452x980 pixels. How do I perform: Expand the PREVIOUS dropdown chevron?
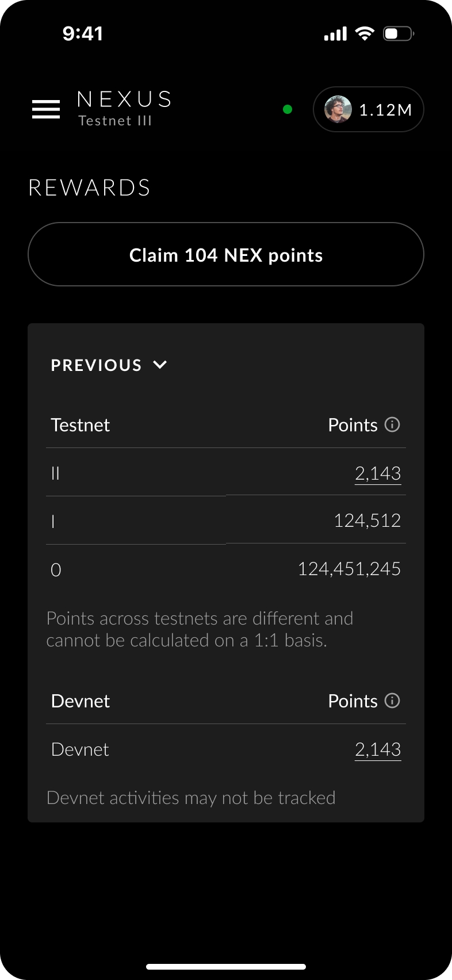point(160,365)
